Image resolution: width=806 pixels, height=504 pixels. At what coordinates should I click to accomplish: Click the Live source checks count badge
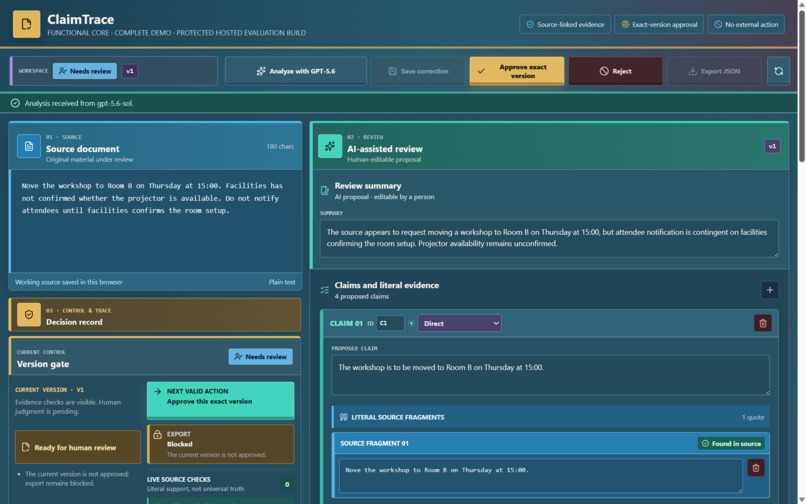pyautogui.click(x=287, y=484)
